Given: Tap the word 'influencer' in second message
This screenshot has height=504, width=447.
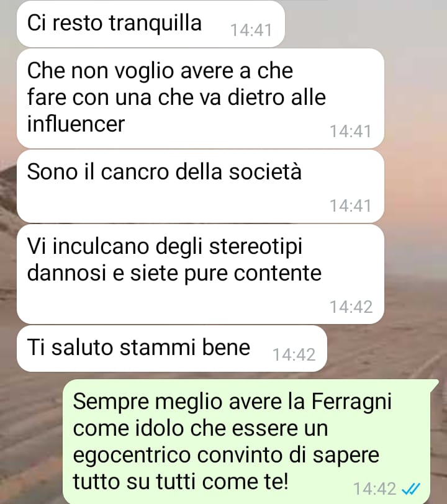Looking at the screenshot, I should (x=76, y=124).
